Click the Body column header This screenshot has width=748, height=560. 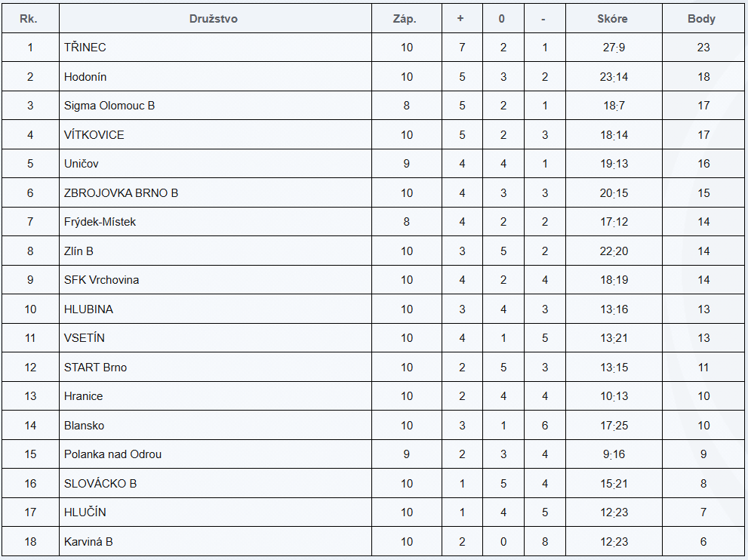(x=701, y=19)
